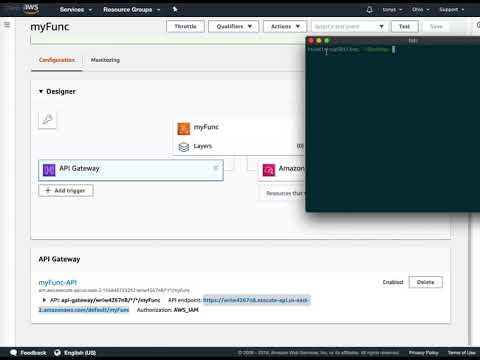
Task: Open the account user dropdown
Action: point(392,10)
